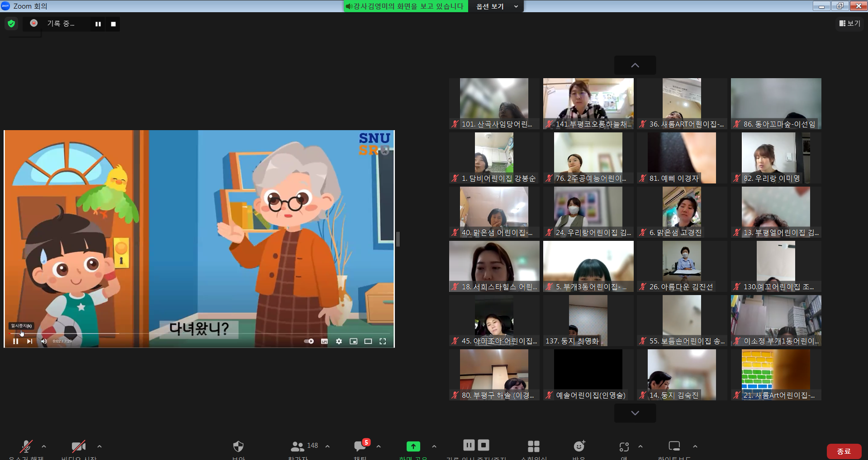
Task: Open video player settings gear
Action: pos(339,341)
